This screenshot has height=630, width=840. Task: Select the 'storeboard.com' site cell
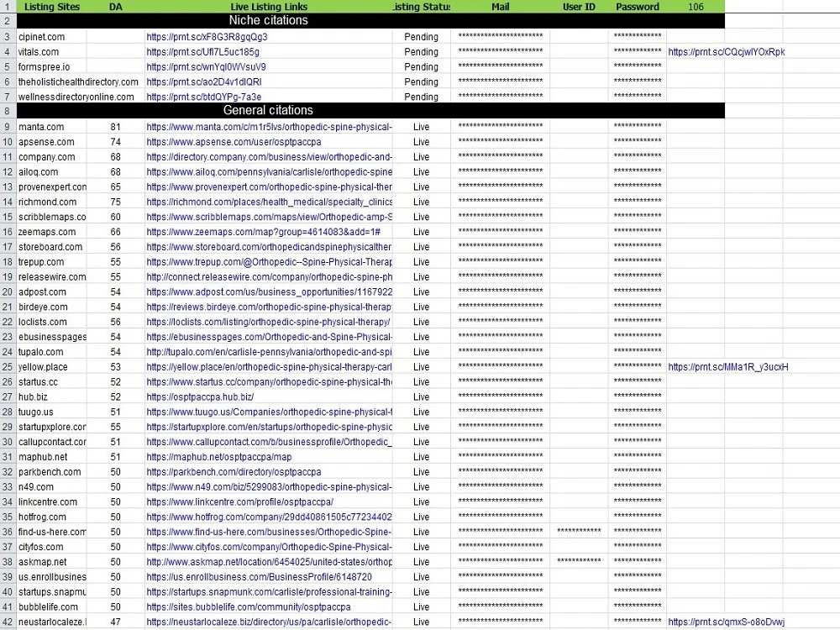52,247
